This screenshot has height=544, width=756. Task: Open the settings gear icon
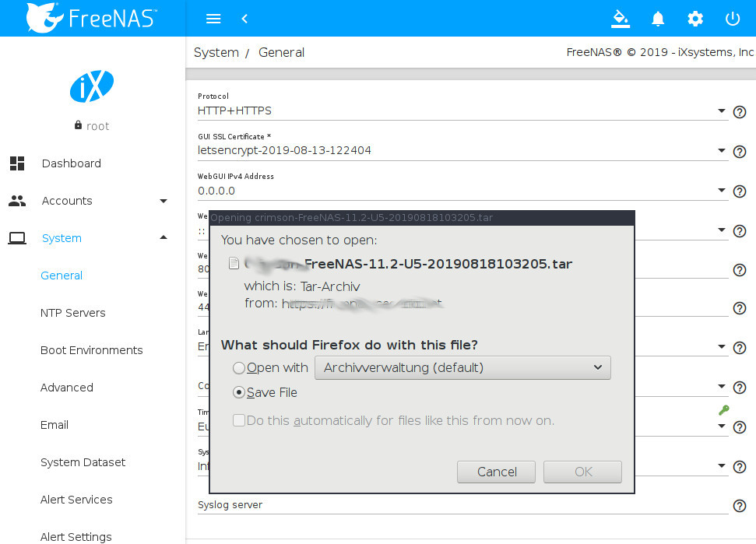pos(694,19)
